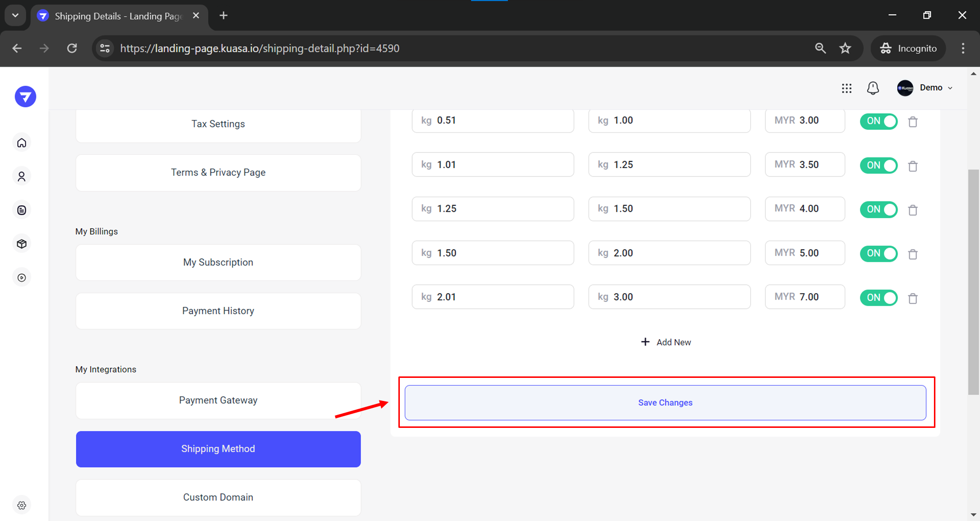Go to Payment Gateway settings
The height and width of the screenshot is (521, 980).
218,400
